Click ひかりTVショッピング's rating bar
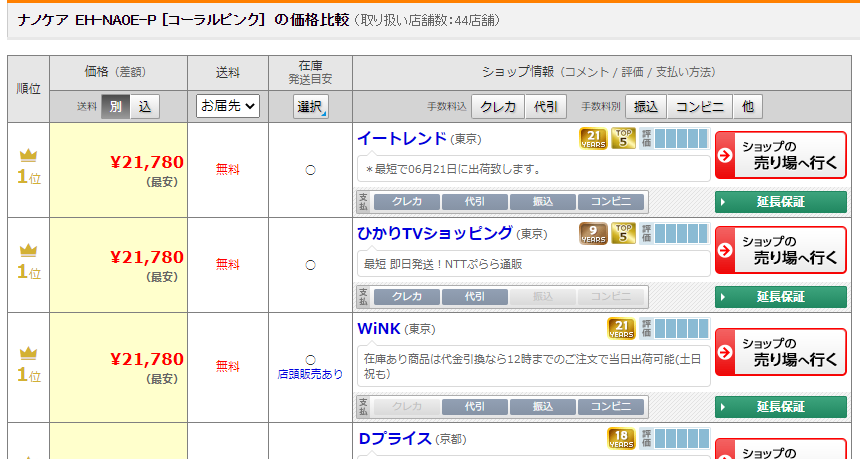Viewport: 860px width, 459px height. (x=675, y=233)
